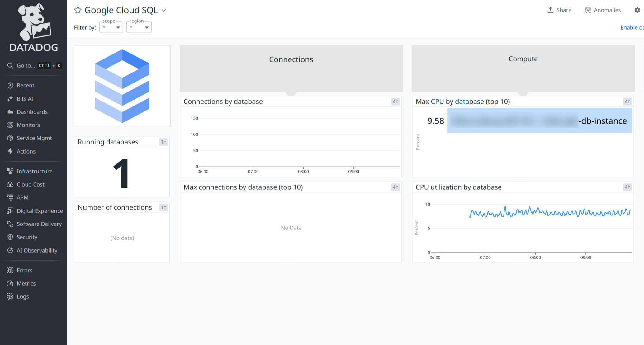Open Infrastructure icon in sidebar
The image size is (644, 345).
tap(10, 171)
